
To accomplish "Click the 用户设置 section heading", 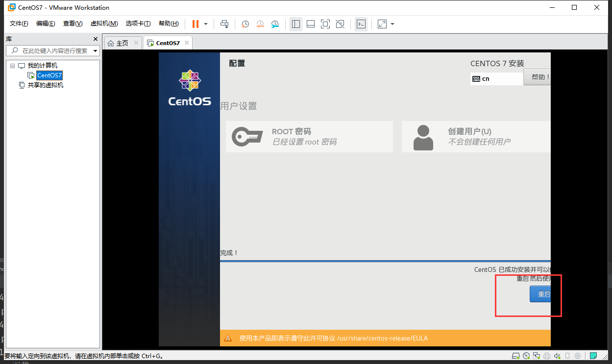I will click(x=239, y=106).
